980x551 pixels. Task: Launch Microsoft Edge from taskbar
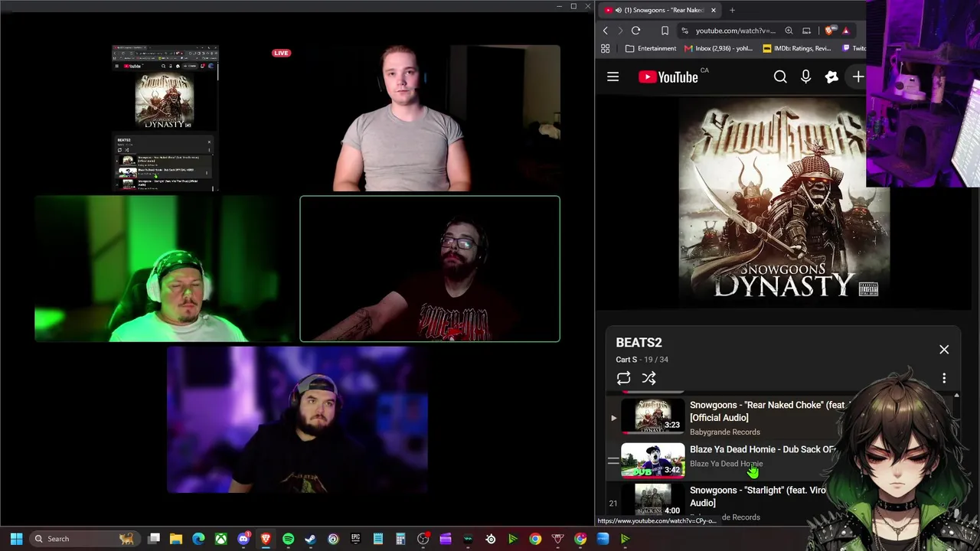pyautogui.click(x=198, y=539)
